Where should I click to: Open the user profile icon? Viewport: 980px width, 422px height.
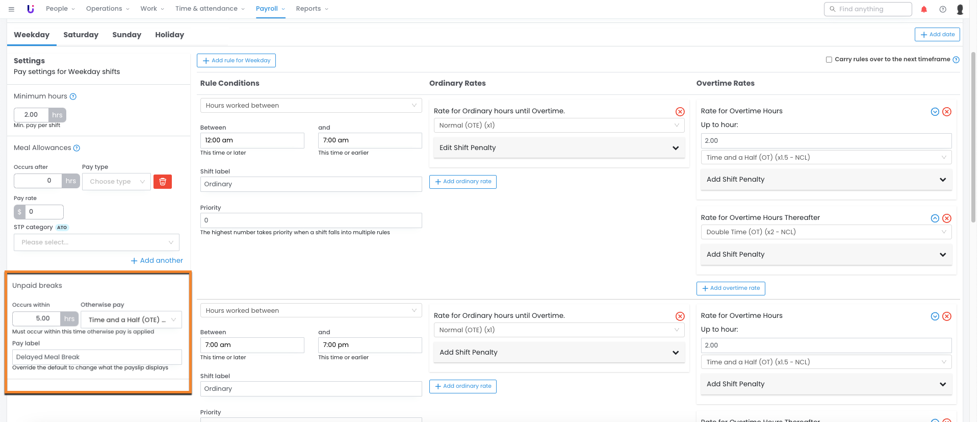tap(960, 9)
